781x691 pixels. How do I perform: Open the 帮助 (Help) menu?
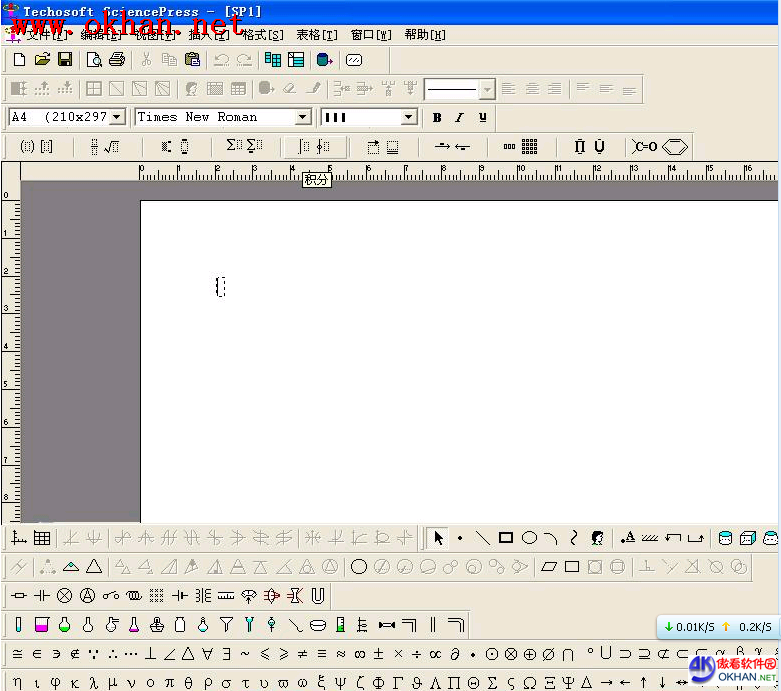tap(425, 34)
